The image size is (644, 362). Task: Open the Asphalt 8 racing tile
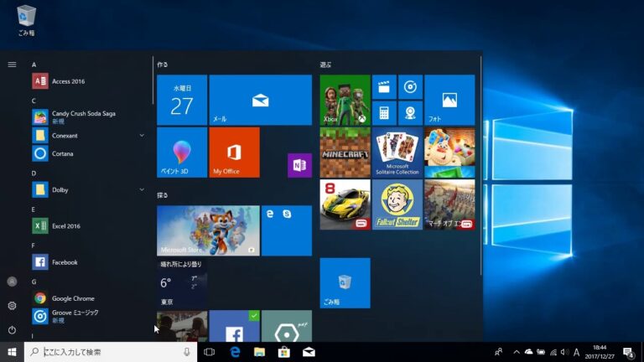[345, 204]
